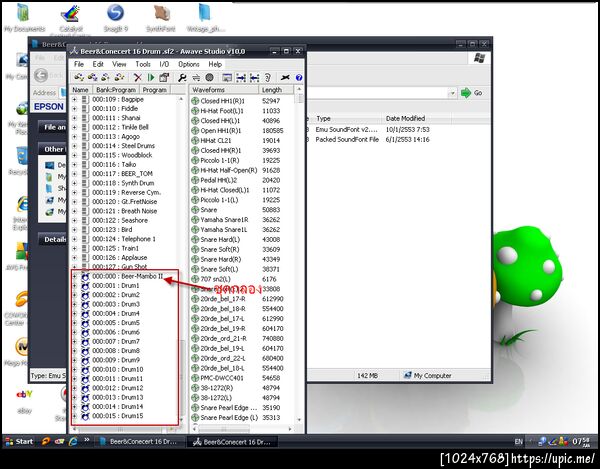Screen dimensions: 600x469
Task: Click the blue left-pointing arrow toolbar icon
Action: pyautogui.click(x=254, y=78)
